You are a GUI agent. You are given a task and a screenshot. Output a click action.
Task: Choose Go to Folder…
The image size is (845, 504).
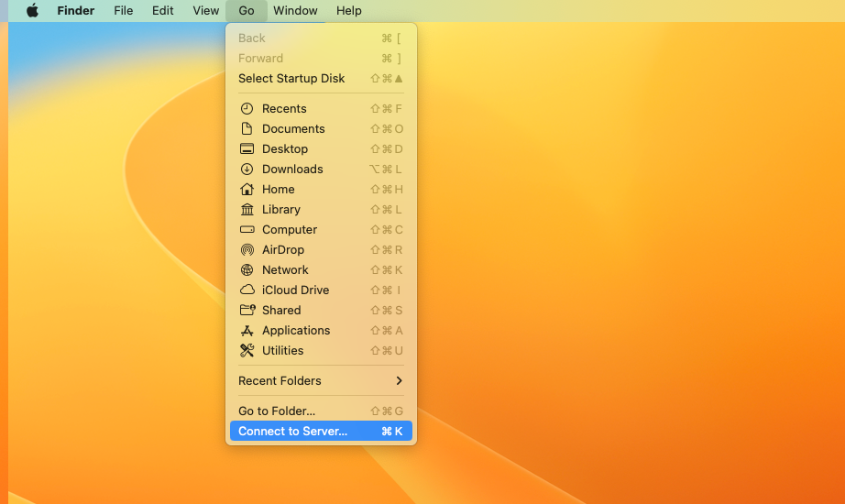click(x=321, y=411)
